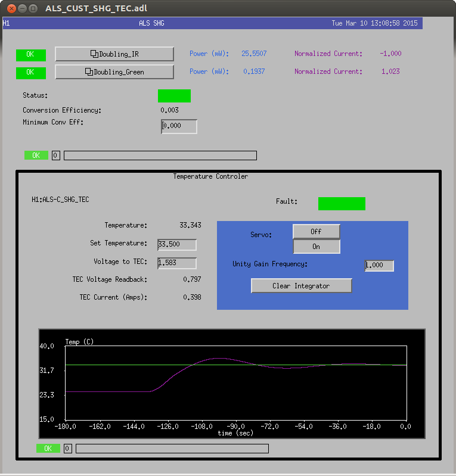Image resolution: width=456 pixels, height=476 pixels.
Task: Select Normalized Current value 1.023
Action: coord(390,71)
